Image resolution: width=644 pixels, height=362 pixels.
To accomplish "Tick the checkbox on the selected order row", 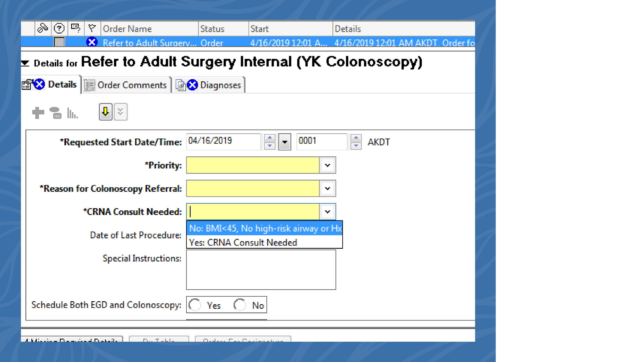I will coord(59,42).
